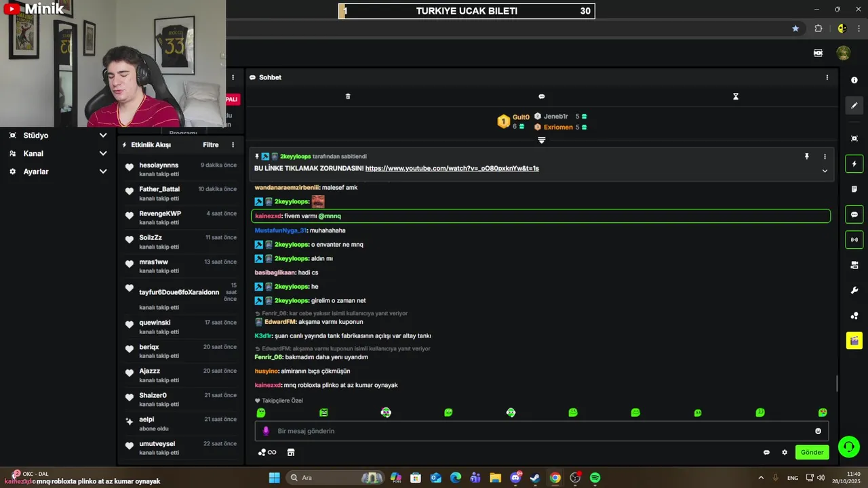
Task: Open the notes page icon in sidebar
Action: click(854, 189)
